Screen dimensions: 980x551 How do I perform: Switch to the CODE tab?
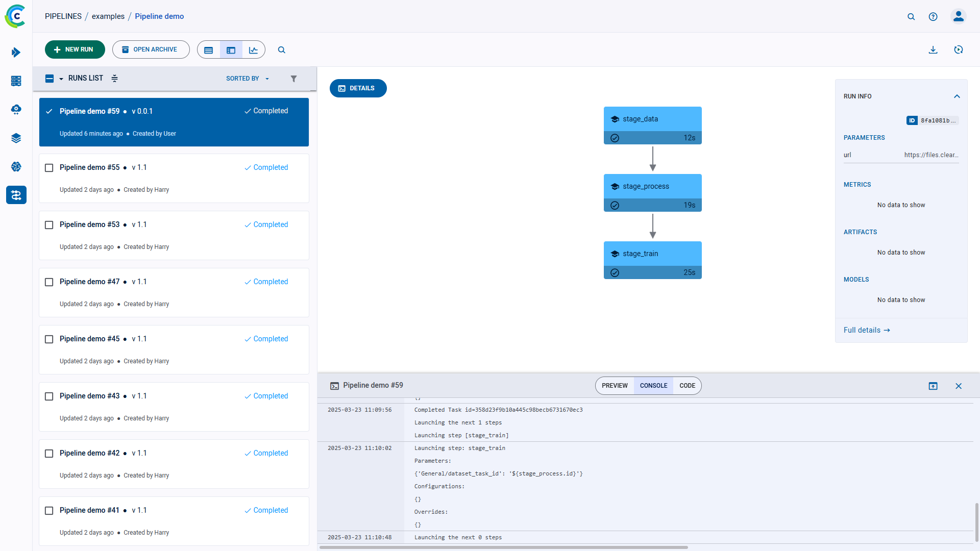(x=688, y=386)
